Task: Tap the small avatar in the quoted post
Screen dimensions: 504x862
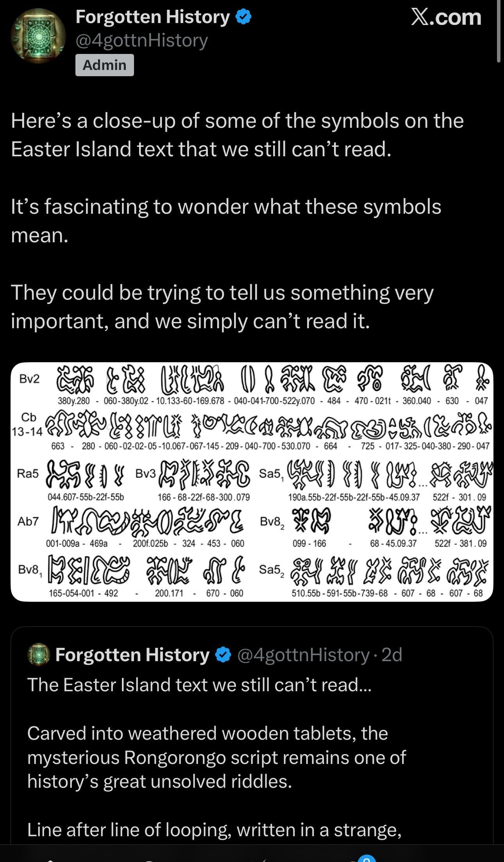Action: 39,655
